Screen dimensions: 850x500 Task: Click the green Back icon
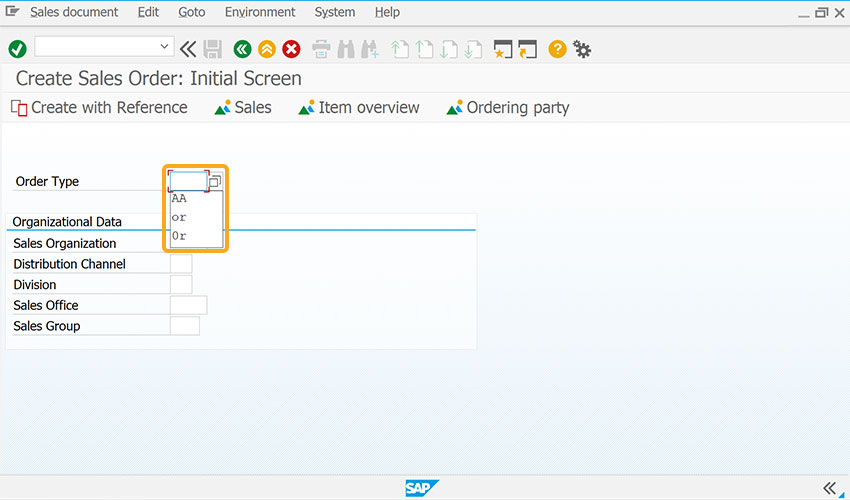click(x=242, y=49)
